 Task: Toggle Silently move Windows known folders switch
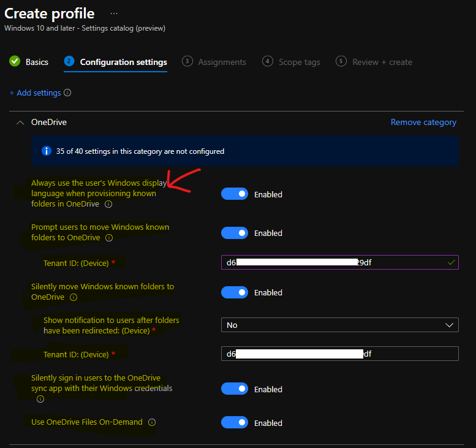[235, 292]
